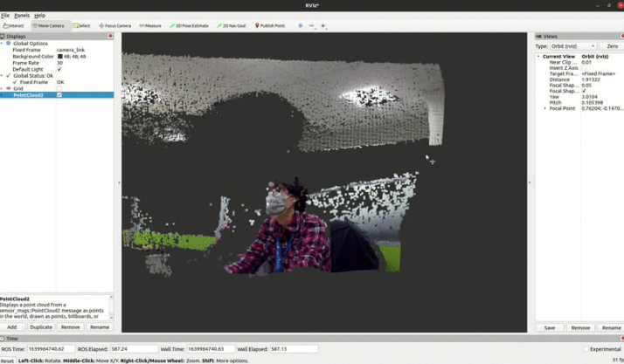
Task: Click the ROS Elapsed field
Action: [134, 349]
